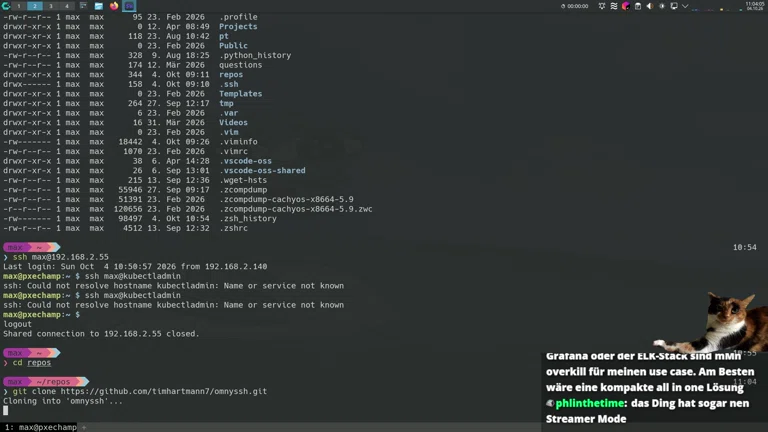Open the notifications bell tray icon
This screenshot has height=432, width=768.
[601, 6]
